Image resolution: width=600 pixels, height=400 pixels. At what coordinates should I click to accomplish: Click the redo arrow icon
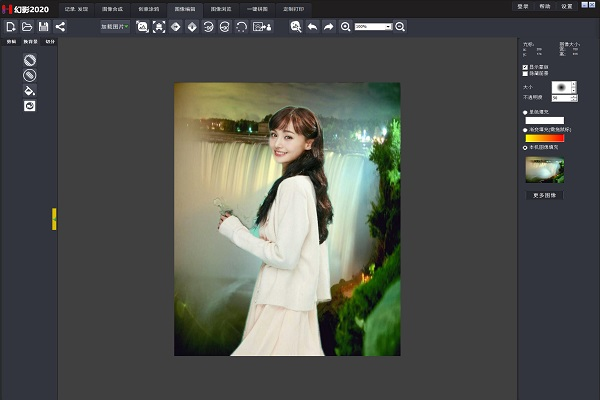tap(328, 26)
